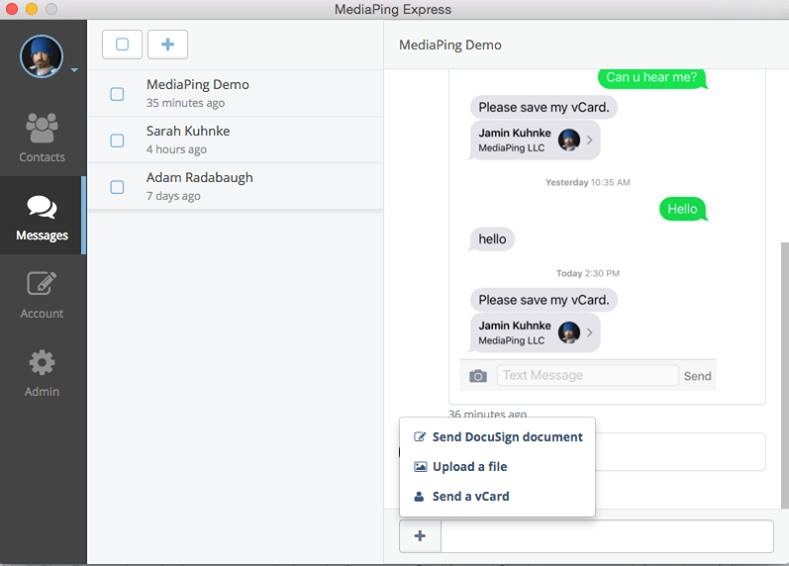Check the MediaPing Demo conversation checkbox
The image size is (789, 566).
117,94
